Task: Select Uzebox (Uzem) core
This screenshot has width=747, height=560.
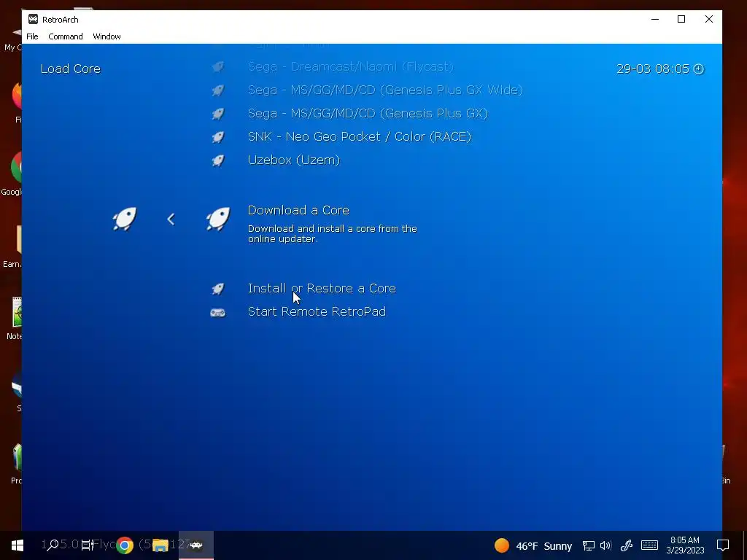Action: click(x=294, y=160)
